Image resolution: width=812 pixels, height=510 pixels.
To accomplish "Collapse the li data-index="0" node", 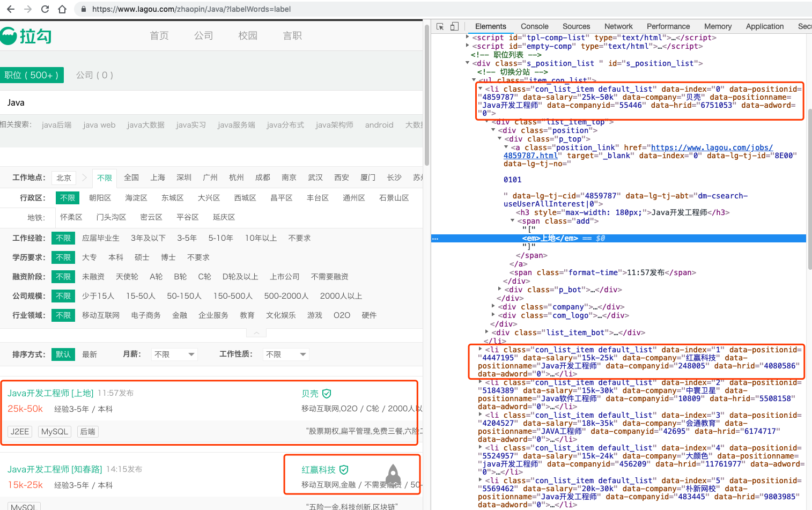I will click(480, 88).
